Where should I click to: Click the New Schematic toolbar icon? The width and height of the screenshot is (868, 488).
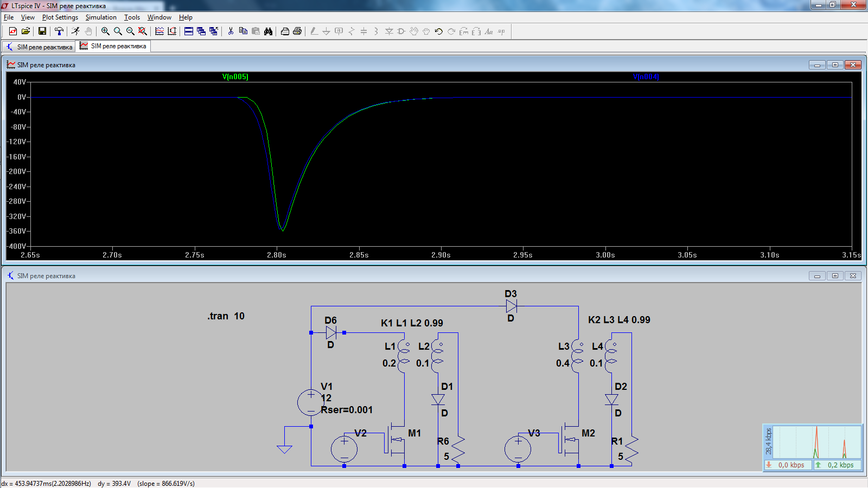tap(13, 31)
